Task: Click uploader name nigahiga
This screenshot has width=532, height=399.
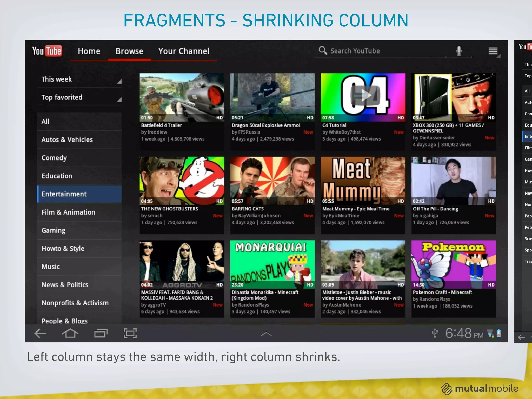Action: pos(429,216)
